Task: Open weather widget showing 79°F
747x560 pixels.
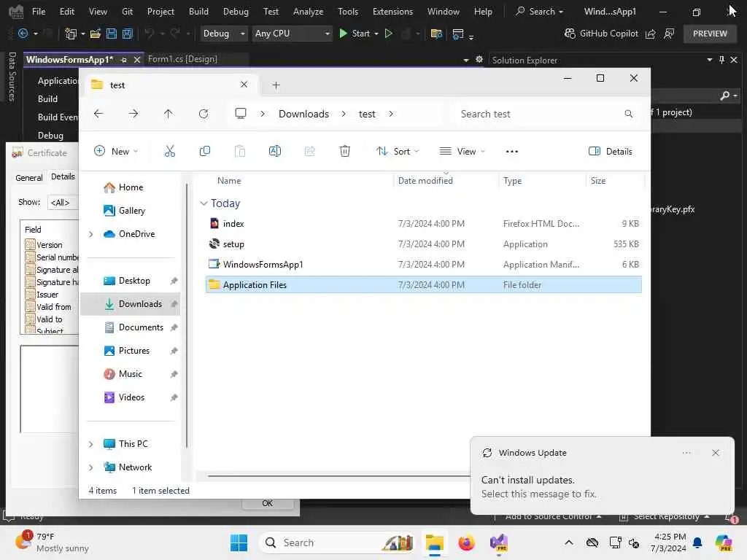Action: pos(53,542)
